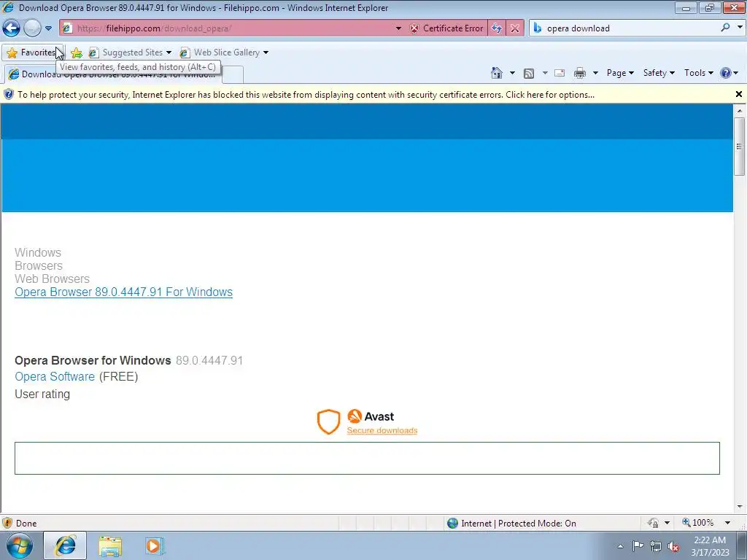Click the status bar privacy lock icon
The image size is (747, 560).
point(653,523)
